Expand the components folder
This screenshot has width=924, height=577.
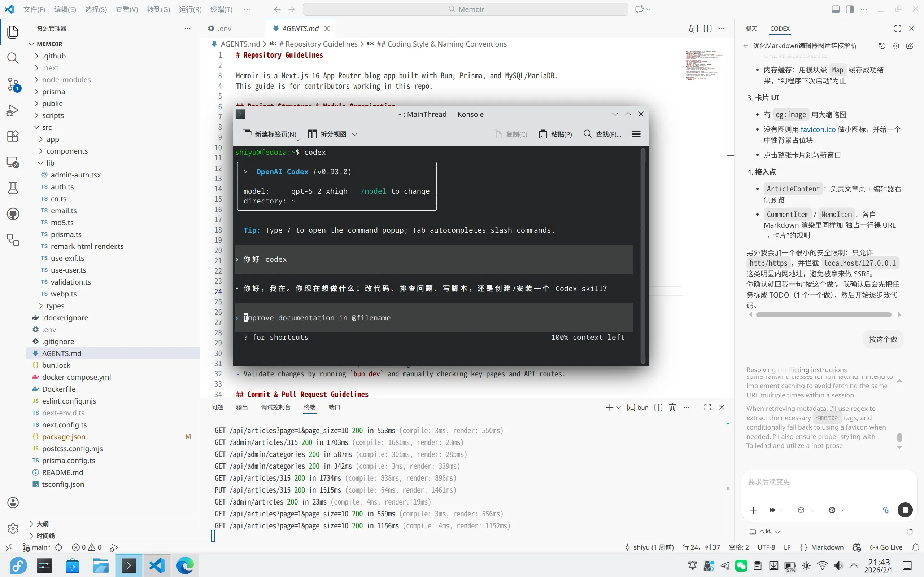[67, 151]
